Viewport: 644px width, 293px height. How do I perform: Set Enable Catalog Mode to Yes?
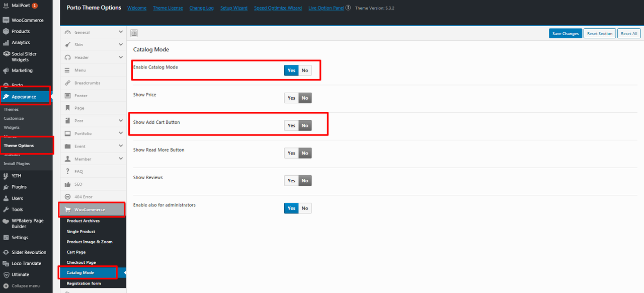click(291, 70)
